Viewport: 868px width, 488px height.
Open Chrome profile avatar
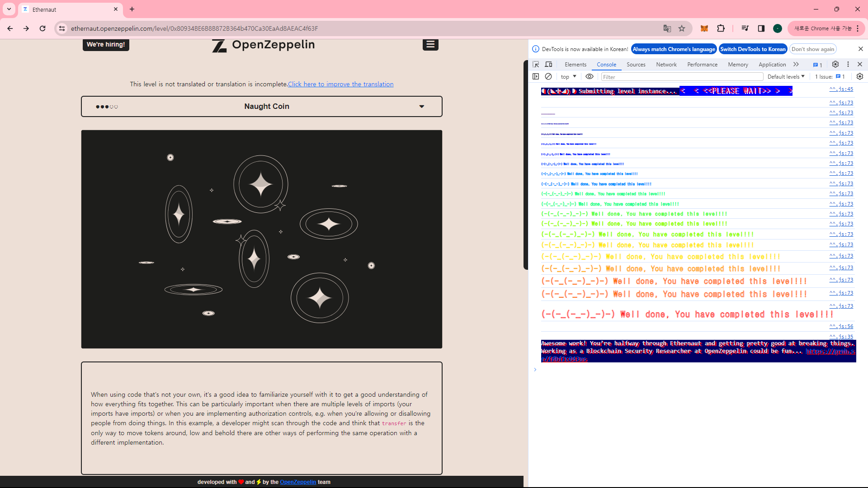778,28
